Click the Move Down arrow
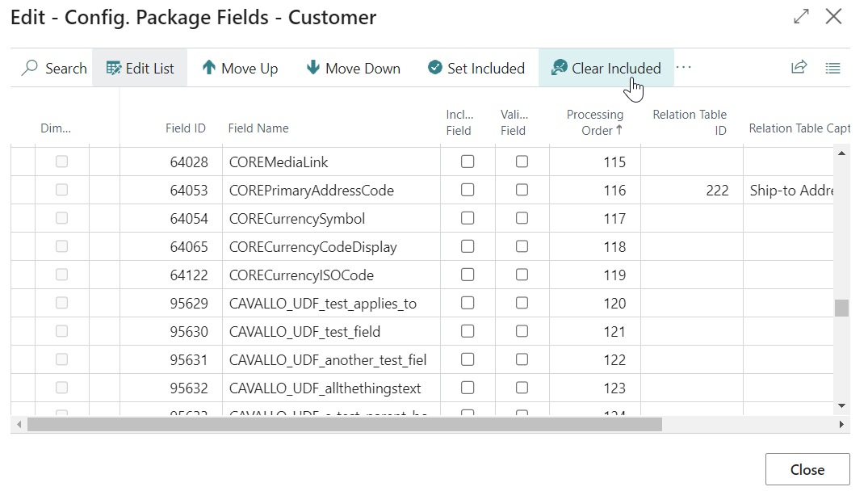 pyautogui.click(x=313, y=69)
